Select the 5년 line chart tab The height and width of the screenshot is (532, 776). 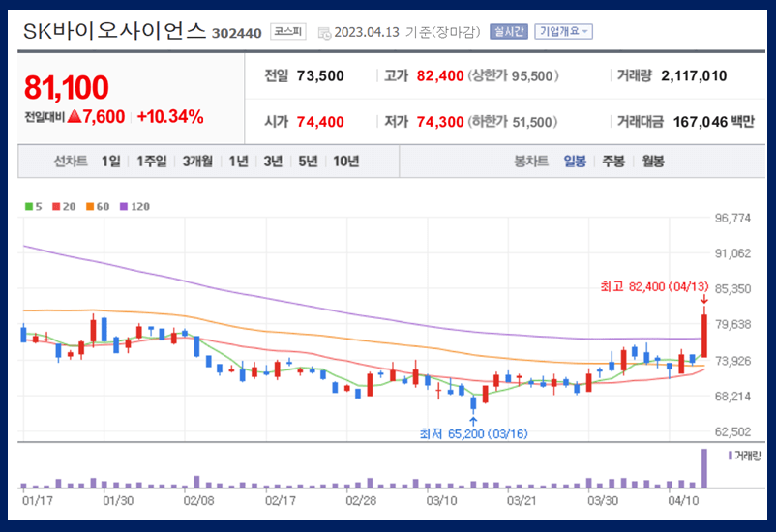click(308, 161)
